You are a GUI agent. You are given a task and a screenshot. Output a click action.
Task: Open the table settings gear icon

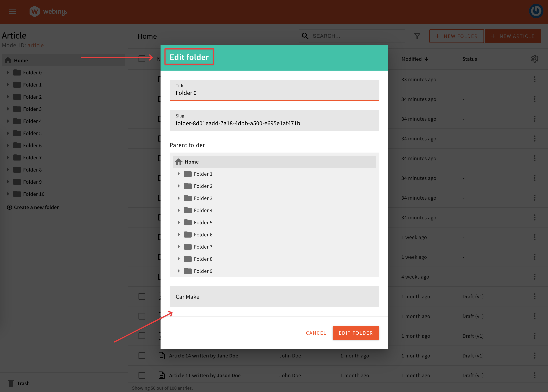[535, 59]
